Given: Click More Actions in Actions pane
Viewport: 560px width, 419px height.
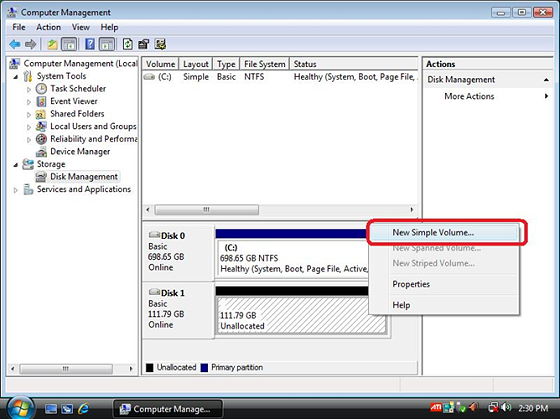Looking at the screenshot, I should (x=469, y=96).
